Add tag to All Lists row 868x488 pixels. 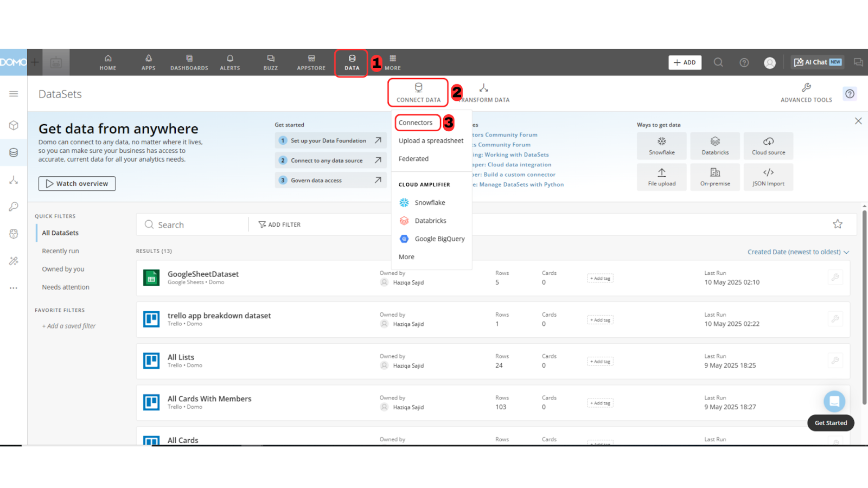[x=600, y=362]
